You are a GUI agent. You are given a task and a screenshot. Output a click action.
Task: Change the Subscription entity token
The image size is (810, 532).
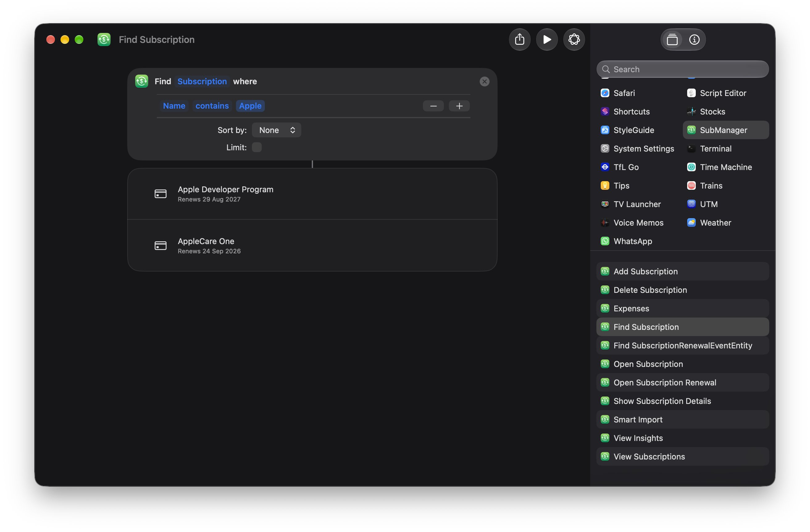point(202,81)
